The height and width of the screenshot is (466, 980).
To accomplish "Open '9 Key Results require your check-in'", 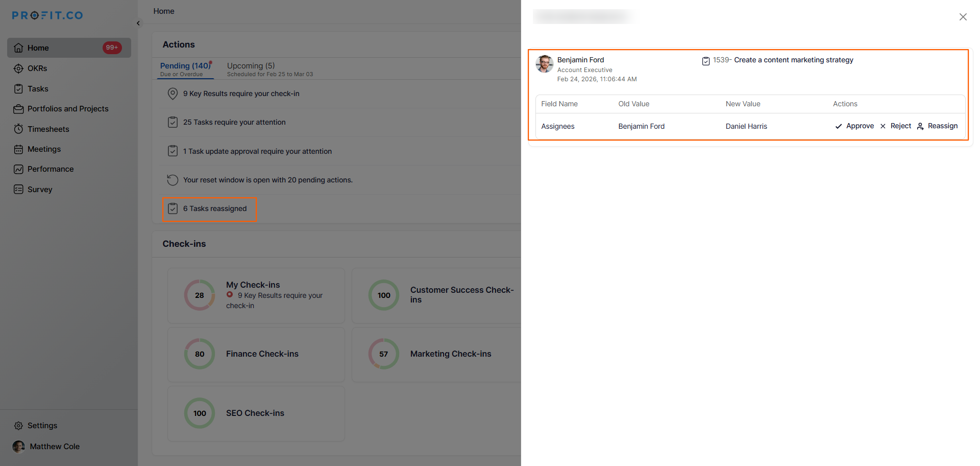I will 241,94.
